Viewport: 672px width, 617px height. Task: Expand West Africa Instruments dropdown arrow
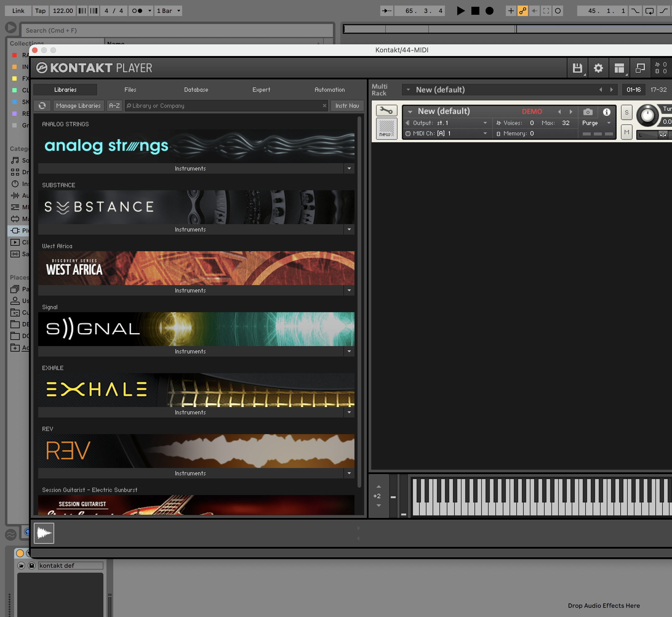(x=349, y=290)
